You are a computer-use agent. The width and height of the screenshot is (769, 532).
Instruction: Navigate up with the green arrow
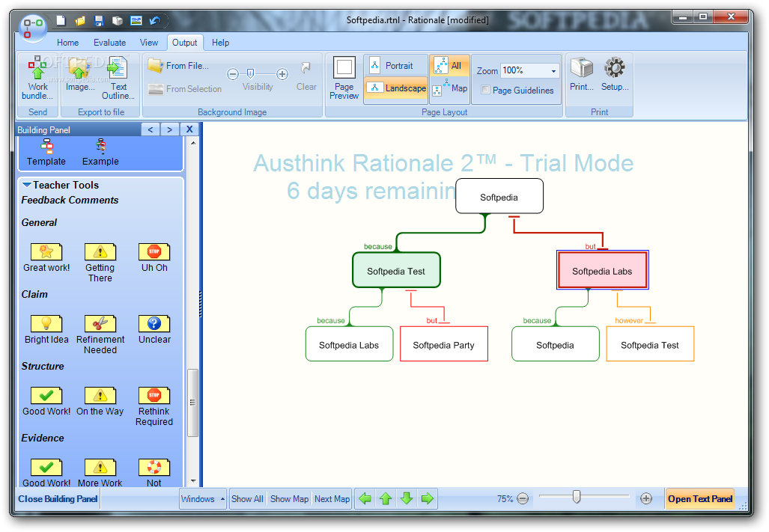[386, 498]
